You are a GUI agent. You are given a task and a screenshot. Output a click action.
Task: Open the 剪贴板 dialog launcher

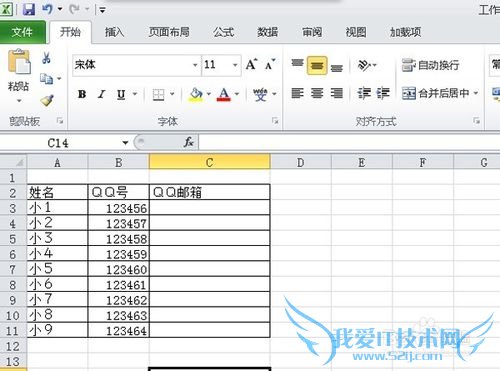60,121
